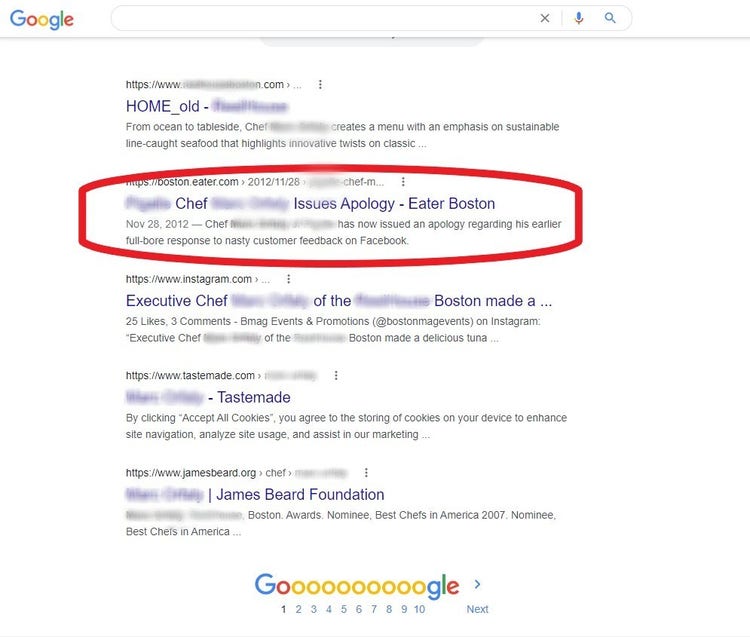Click the www.instagram.com URL breadcrumb
This screenshot has height=637, width=750.
click(x=198, y=279)
